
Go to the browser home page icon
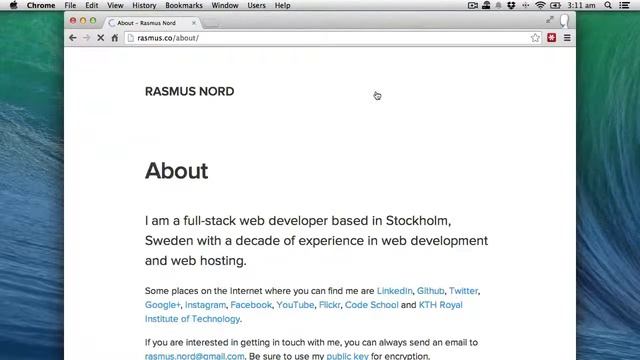click(x=115, y=38)
